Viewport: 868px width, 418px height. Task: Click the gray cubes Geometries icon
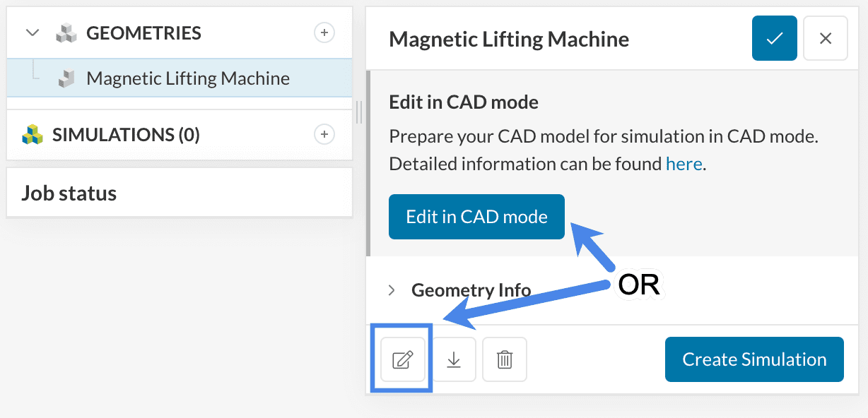point(66,33)
